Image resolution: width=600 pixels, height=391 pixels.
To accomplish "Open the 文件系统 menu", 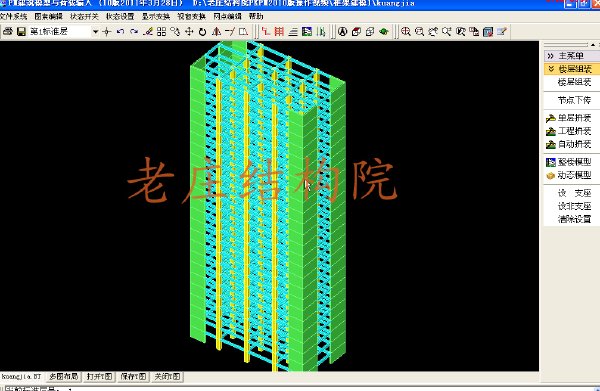I will 13,16.
